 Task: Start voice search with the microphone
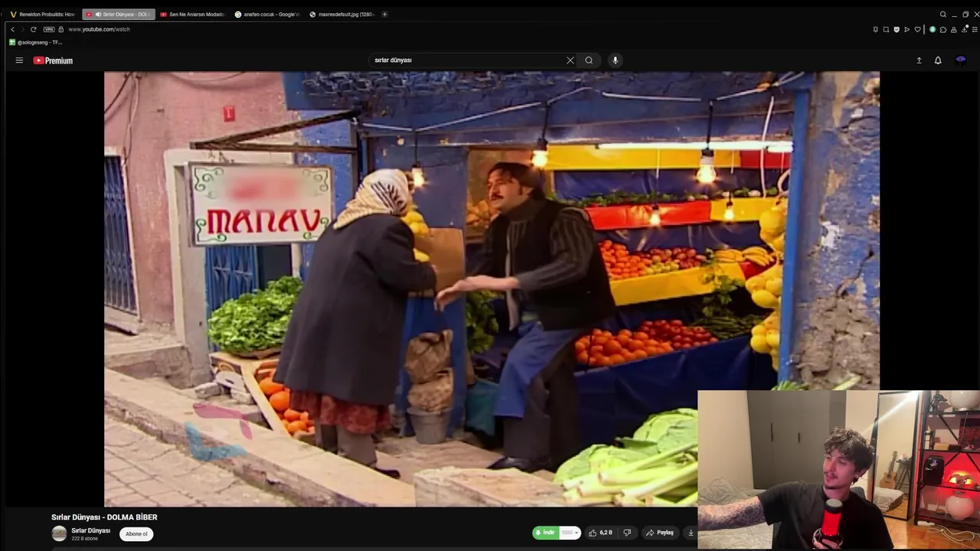tap(615, 60)
